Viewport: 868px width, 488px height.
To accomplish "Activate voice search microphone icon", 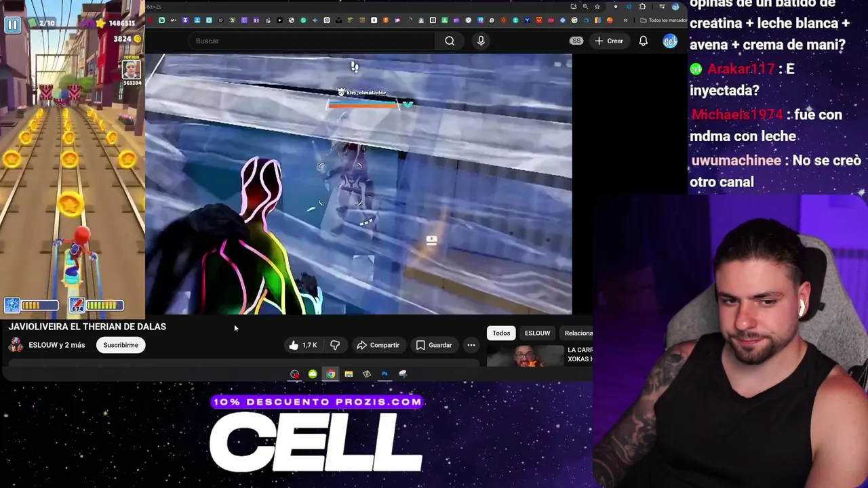I will [x=481, y=41].
